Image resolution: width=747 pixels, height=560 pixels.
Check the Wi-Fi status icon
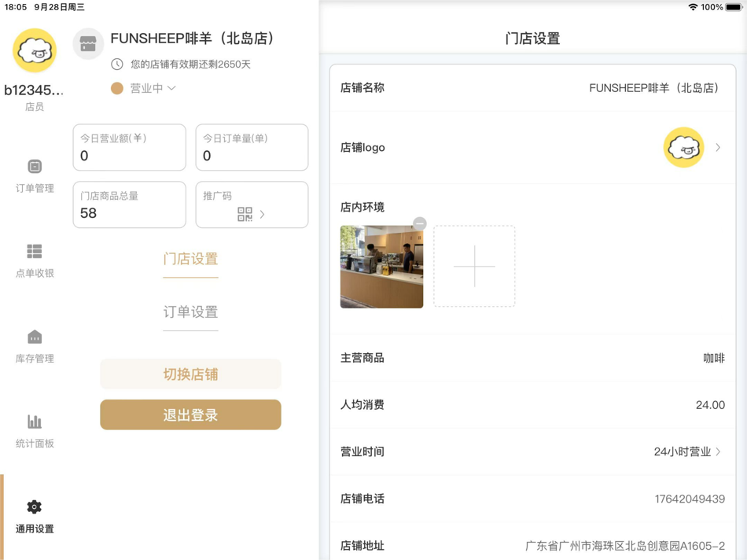pyautogui.click(x=694, y=7)
